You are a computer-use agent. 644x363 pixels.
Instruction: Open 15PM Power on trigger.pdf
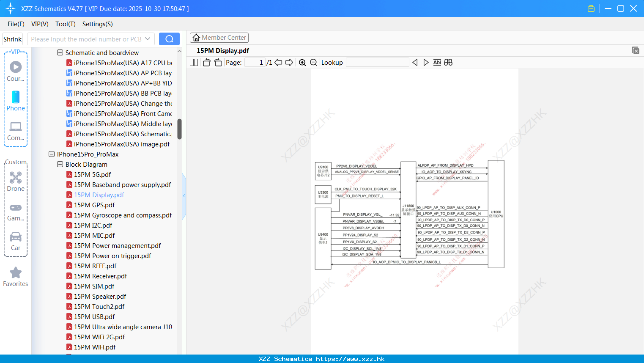tap(109, 256)
